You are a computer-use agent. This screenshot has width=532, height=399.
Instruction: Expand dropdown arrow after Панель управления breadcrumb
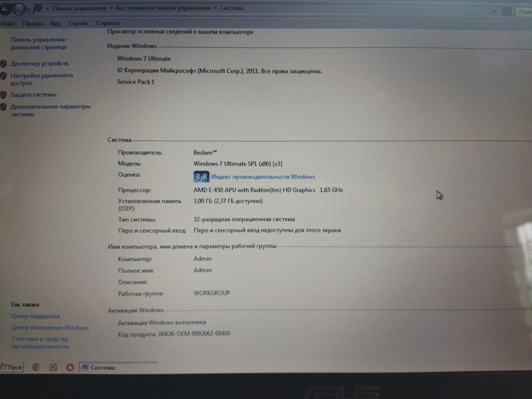(111, 9)
